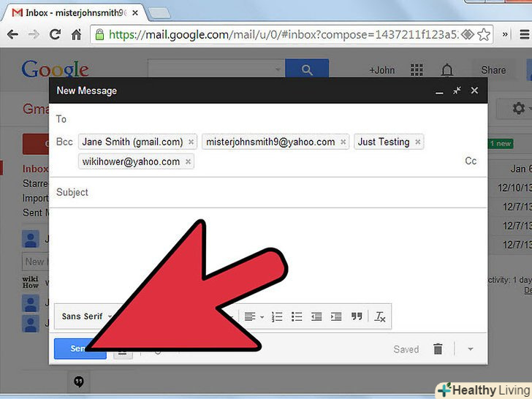Click the Healthy Living badge

(x=484, y=390)
